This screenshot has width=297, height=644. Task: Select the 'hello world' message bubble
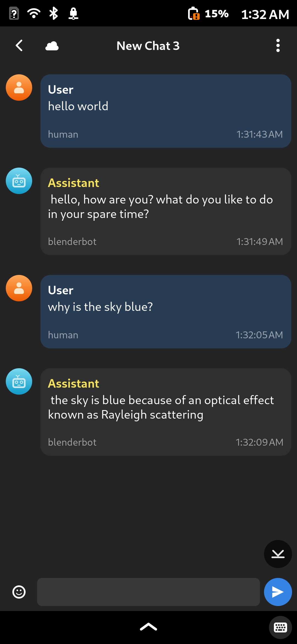pos(166,111)
